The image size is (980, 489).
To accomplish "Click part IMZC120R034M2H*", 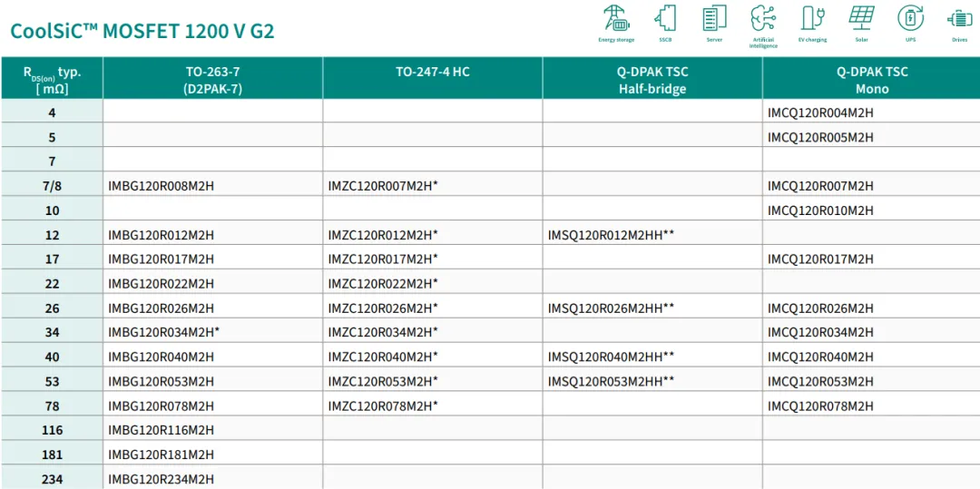I will pyautogui.click(x=383, y=332).
